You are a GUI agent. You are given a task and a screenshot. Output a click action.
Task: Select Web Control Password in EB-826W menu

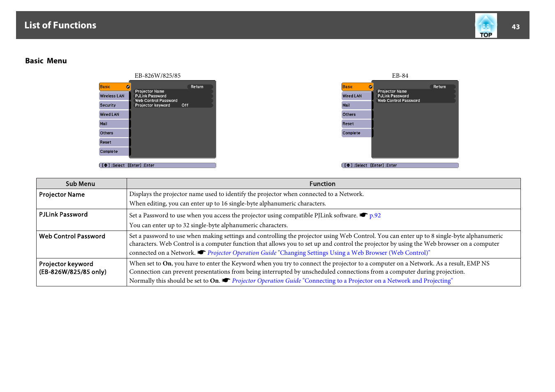click(x=173, y=101)
